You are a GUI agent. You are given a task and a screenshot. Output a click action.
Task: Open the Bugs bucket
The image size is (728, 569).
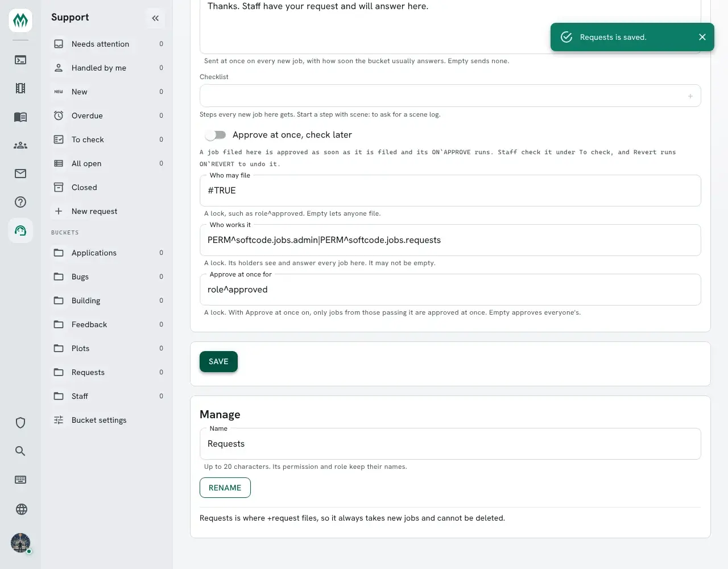108,277
